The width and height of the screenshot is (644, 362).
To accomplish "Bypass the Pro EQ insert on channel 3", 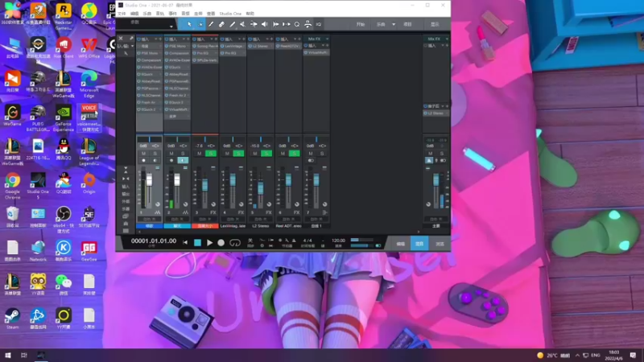I will 195,53.
